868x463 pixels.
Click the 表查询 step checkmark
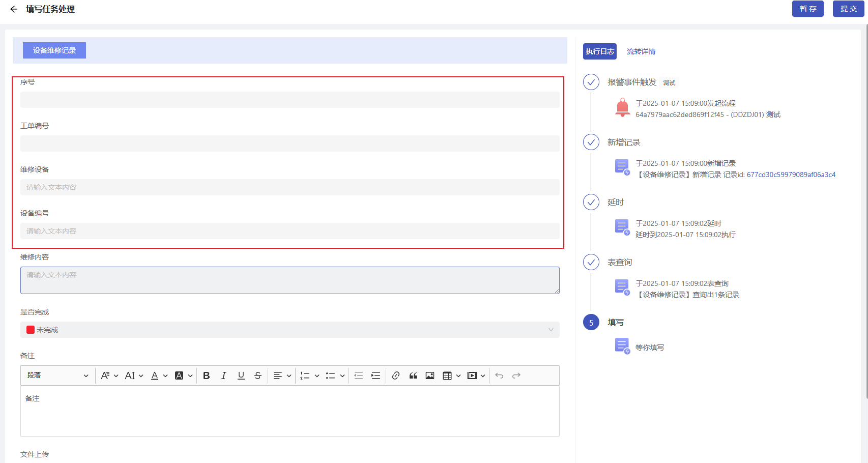tap(591, 262)
